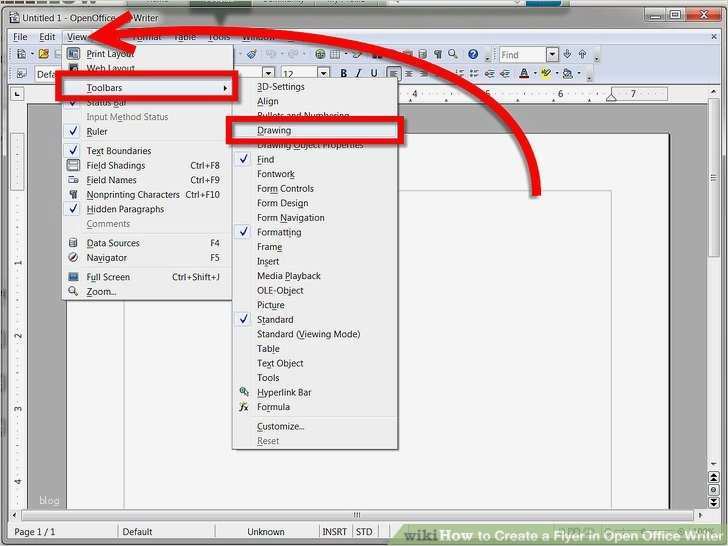
Task: Open the Highlighting color dropdown arrow
Action: pos(557,73)
